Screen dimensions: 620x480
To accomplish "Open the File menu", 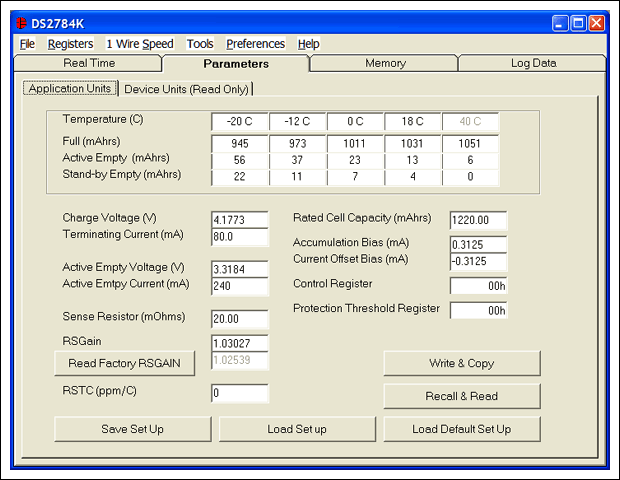I will coord(27,44).
